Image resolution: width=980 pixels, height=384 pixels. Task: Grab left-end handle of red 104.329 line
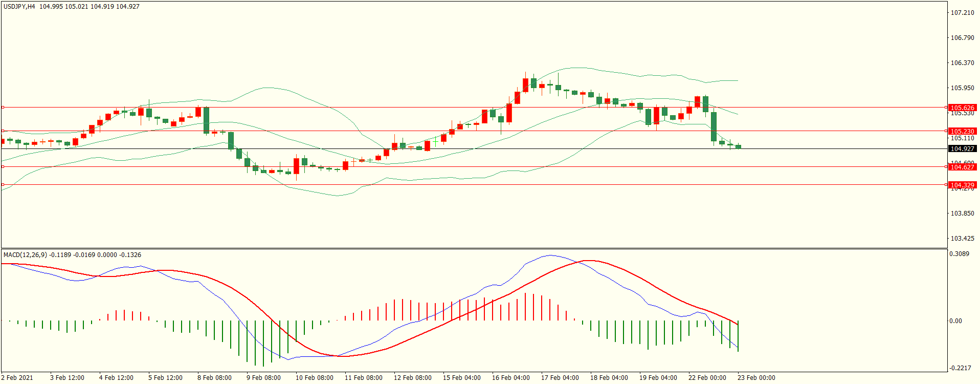3,185
